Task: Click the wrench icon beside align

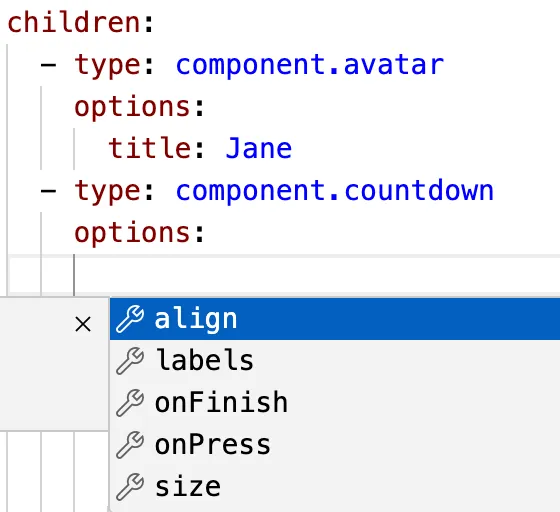Action: click(130, 319)
